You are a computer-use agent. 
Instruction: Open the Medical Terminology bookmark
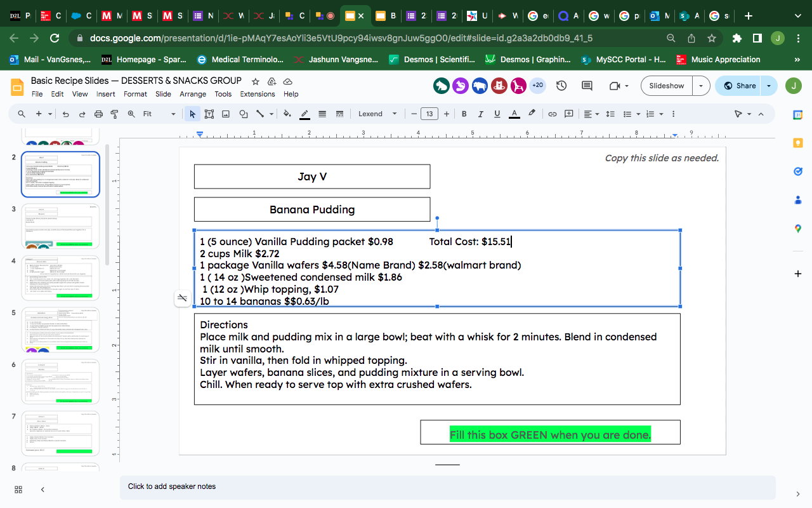(241, 60)
